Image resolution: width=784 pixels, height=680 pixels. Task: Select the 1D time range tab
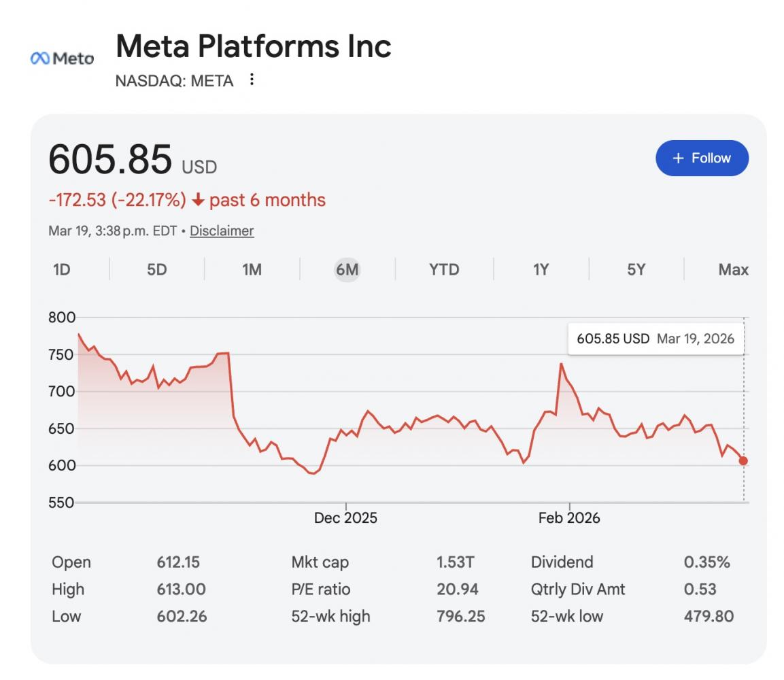62,270
